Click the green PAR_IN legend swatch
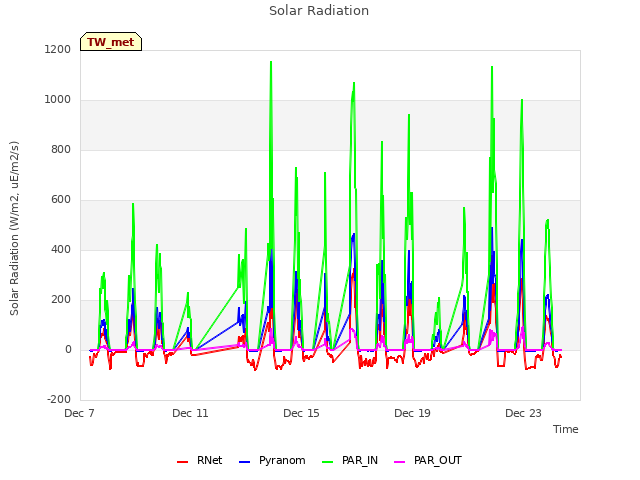The image size is (640, 480). (x=327, y=462)
